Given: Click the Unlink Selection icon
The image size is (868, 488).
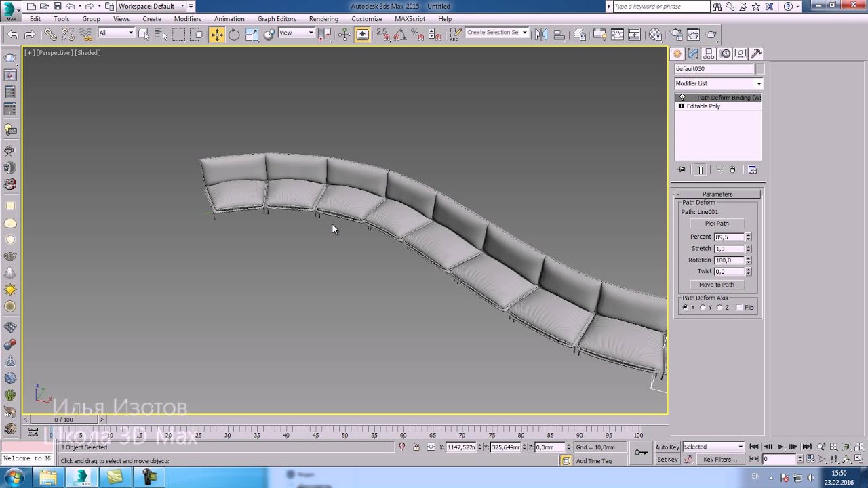Looking at the screenshot, I should pos(68,35).
